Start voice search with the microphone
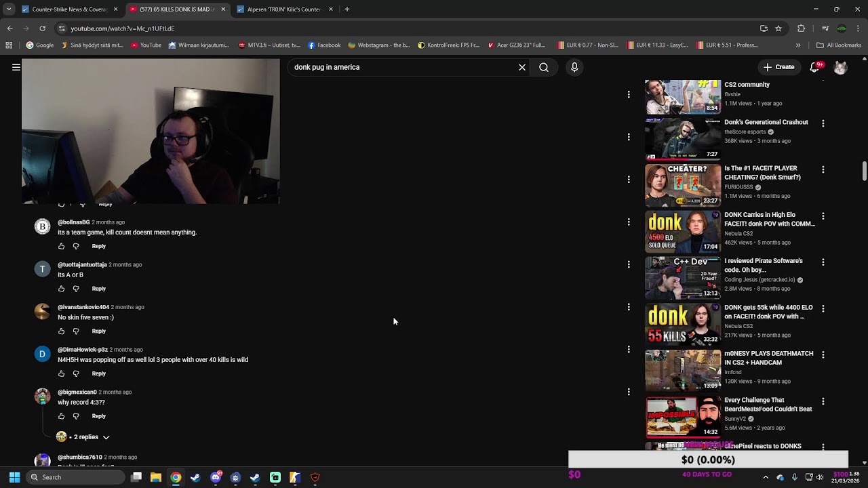 tap(574, 67)
